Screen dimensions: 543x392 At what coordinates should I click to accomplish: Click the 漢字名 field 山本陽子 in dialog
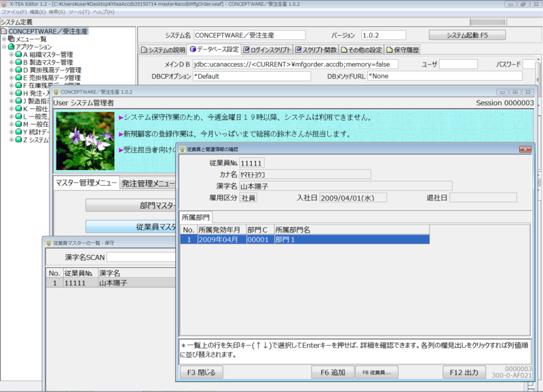point(345,186)
